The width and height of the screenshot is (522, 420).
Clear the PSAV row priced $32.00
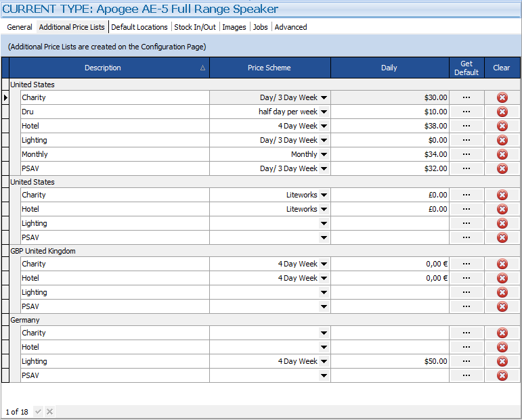[502, 168]
